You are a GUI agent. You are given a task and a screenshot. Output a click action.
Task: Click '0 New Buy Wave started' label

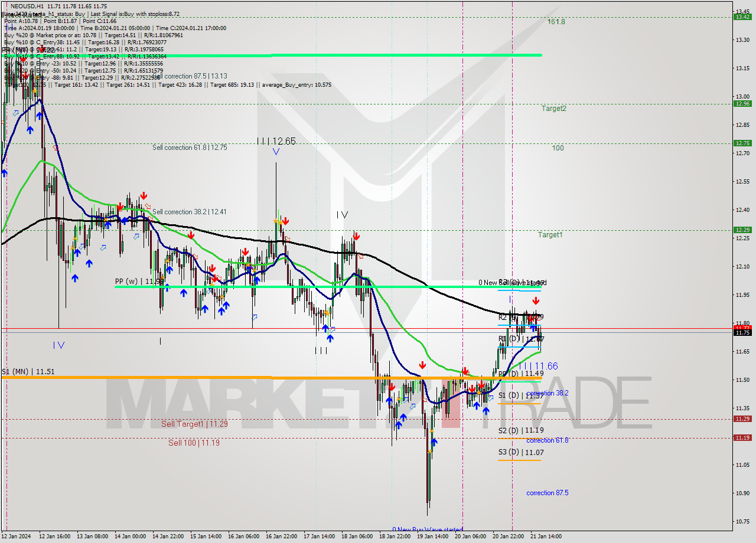coord(428,529)
